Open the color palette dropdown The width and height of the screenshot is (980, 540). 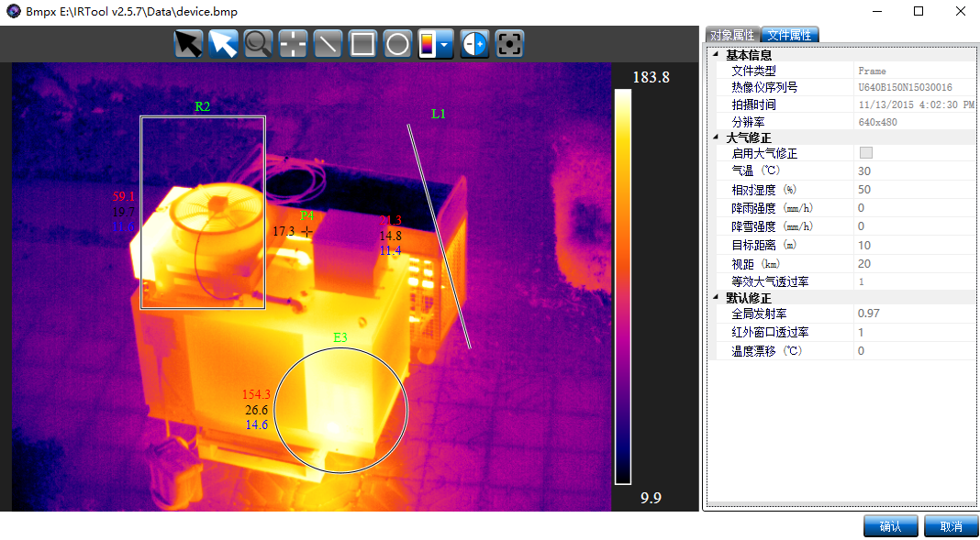click(445, 44)
